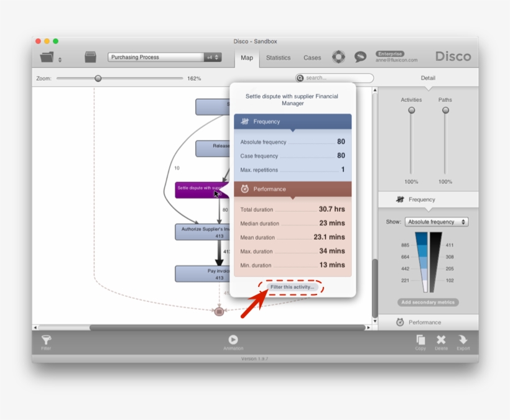Click the Paths slider handle
This screenshot has width=510, height=420.
pos(445,110)
